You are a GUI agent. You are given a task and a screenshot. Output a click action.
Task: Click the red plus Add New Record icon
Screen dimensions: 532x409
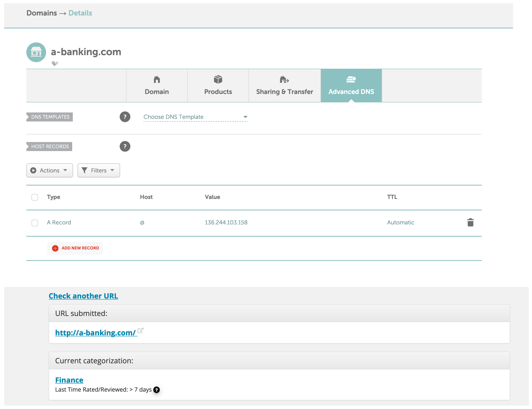tap(55, 248)
